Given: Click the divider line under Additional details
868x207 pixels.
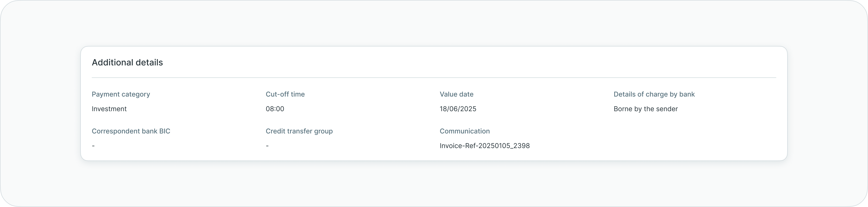Looking at the screenshot, I should point(434,78).
